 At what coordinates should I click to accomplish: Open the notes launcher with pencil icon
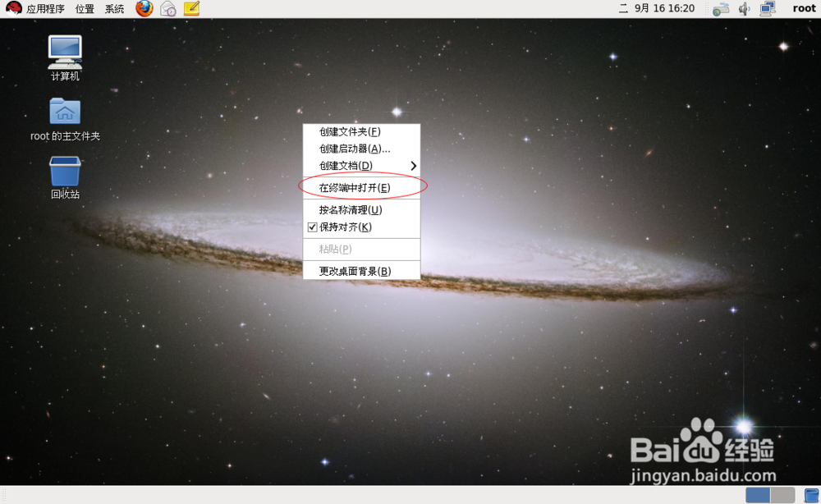coord(191,8)
